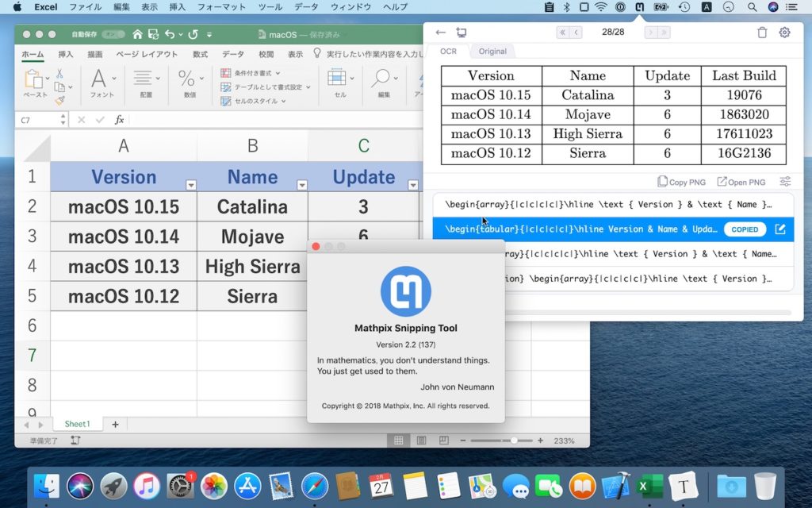Open 条件付き書式 conditional formatting icon
Image resolution: width=812 pixels, height=508 pixels.
226,74
